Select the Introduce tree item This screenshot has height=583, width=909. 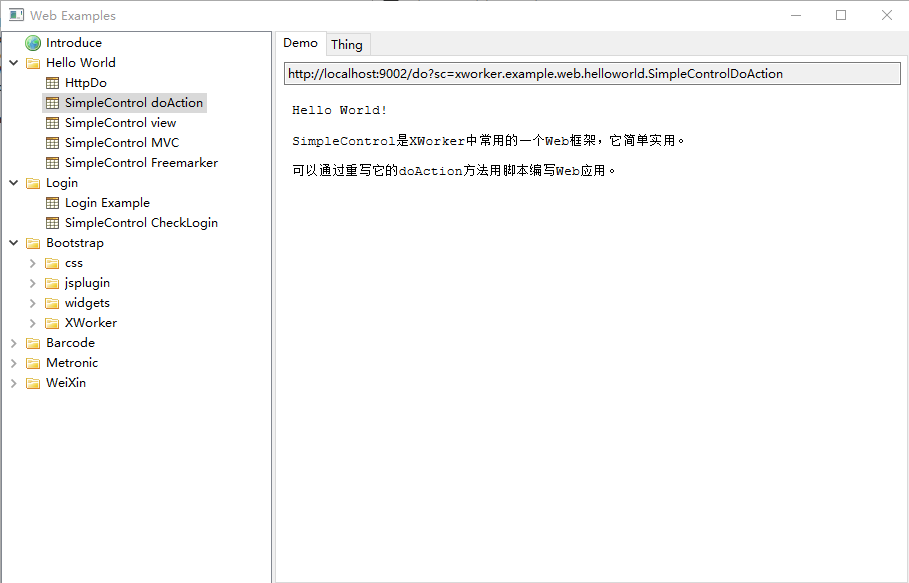click(74, 43)
